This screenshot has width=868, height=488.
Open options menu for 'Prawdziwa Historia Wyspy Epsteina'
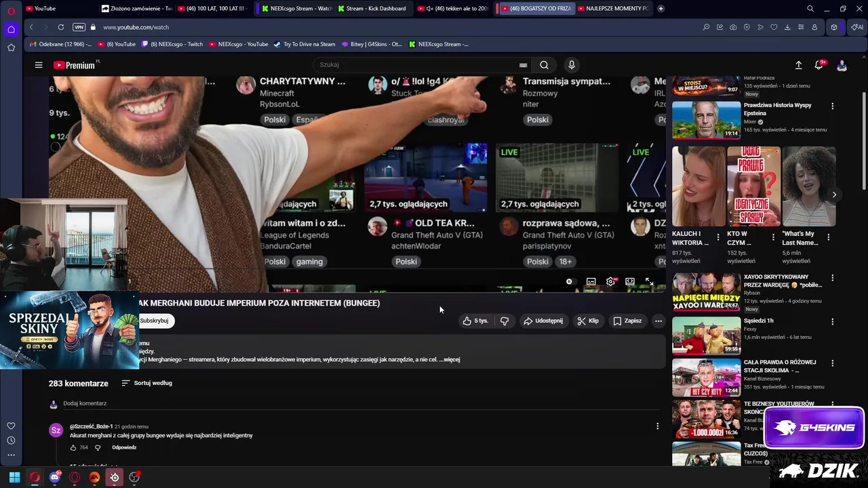[x=832, y=106]
